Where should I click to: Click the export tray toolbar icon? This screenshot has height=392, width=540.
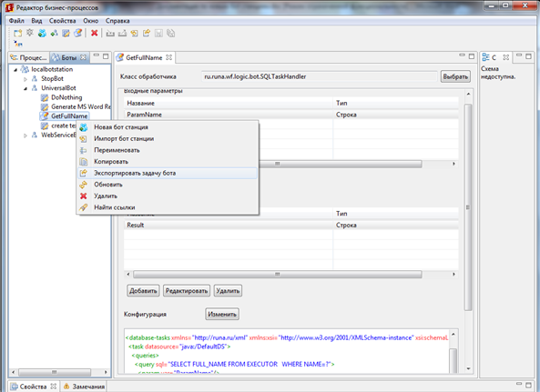122,33
